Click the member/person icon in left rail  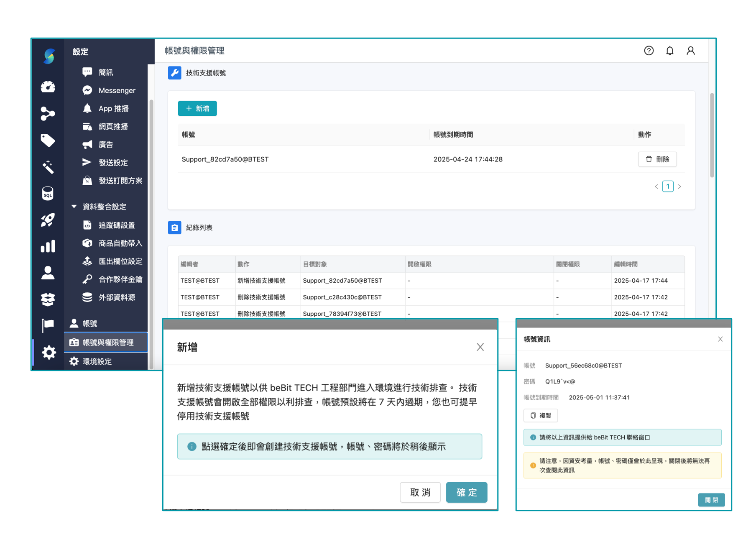click(49, 273)
